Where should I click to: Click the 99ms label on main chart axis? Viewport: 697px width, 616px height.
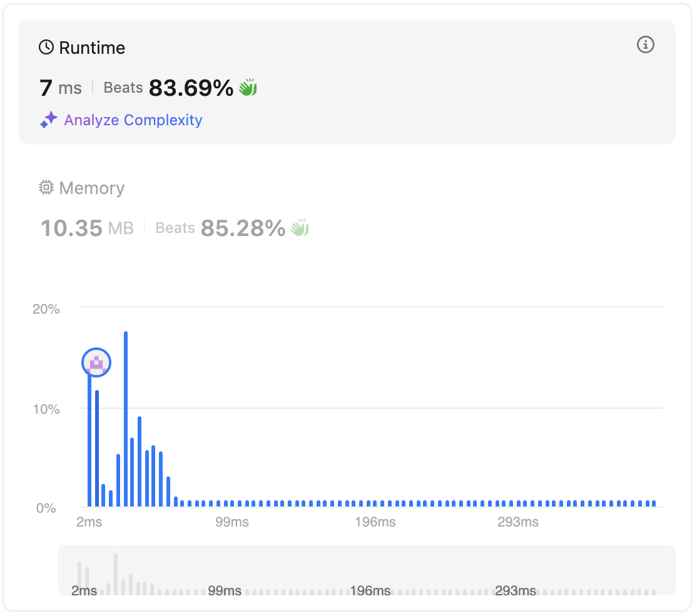point(231,522)
